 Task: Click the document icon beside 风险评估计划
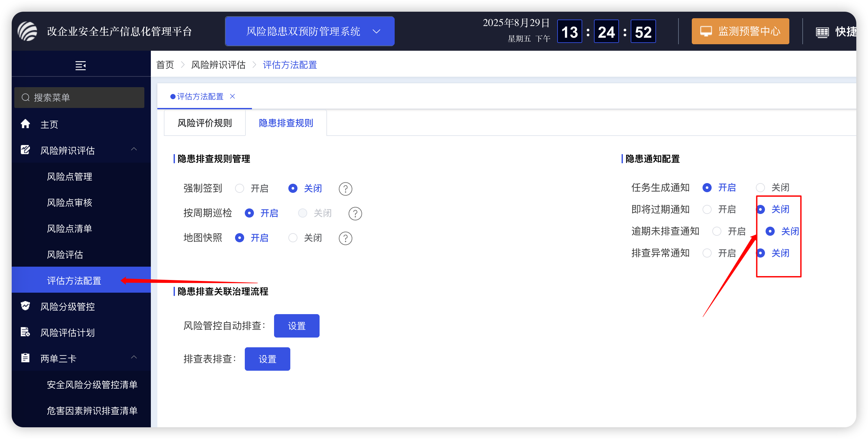point(25,332)
